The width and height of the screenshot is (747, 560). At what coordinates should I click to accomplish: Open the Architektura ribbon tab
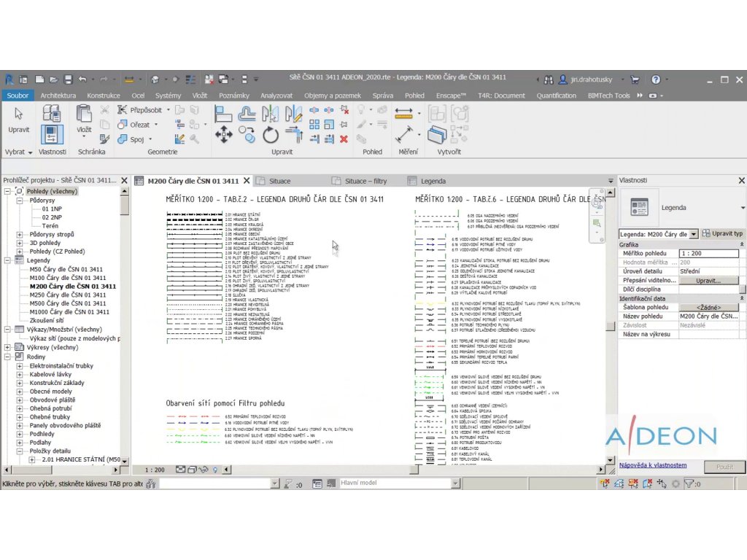[x=58, y=96]
